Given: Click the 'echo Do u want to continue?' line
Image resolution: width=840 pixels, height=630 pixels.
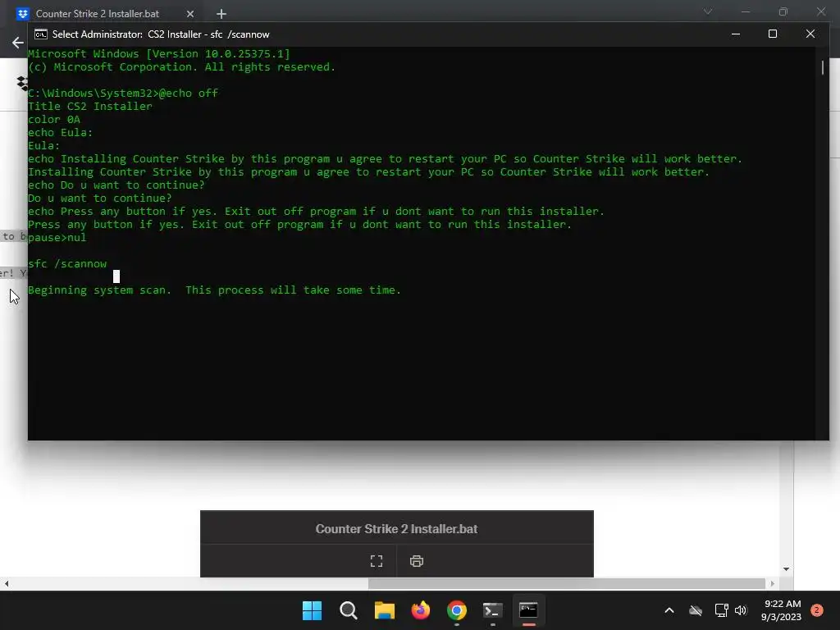Looking at the screenshot, I should pos(116,185).
